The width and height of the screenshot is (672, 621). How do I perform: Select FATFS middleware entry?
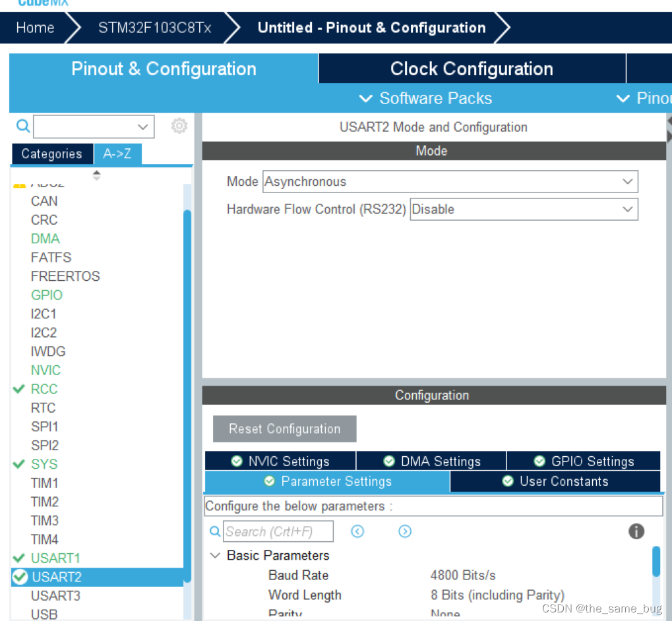click(51, 257)
